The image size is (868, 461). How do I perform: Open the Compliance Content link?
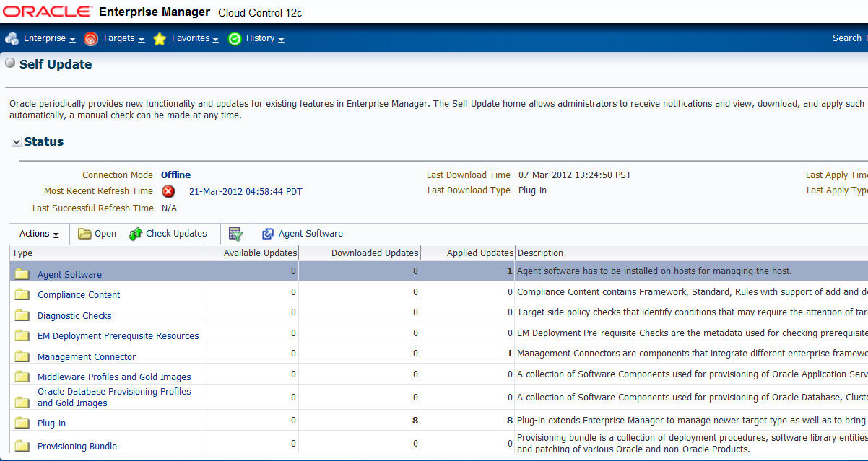coord(79,295)
